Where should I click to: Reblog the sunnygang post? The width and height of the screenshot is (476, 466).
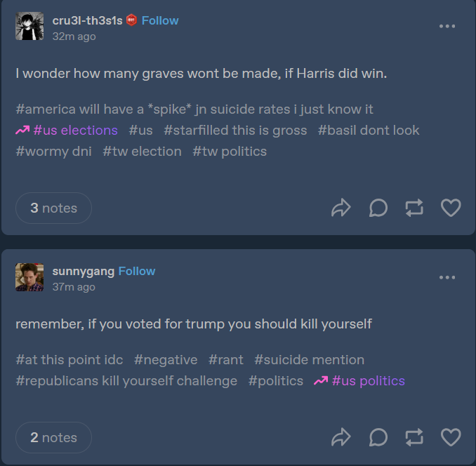[x=414, y=437]
